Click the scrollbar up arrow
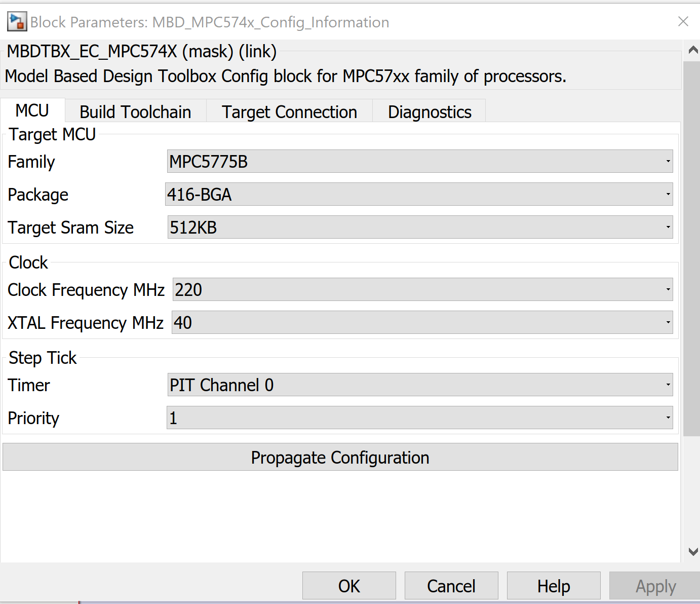The image size is (700, 604). [693, 49]
